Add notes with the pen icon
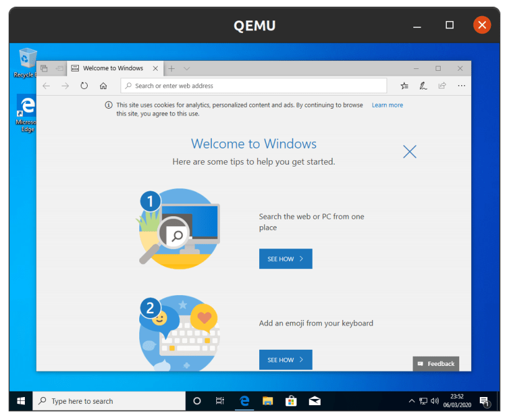The height and width of the screenshot is (420, 509). pos(423,86)
